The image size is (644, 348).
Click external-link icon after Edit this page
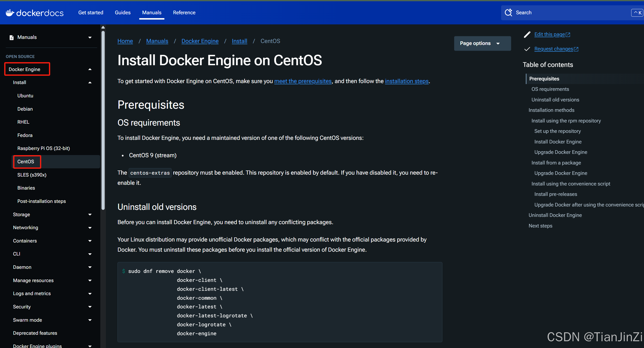coord(568,35)
